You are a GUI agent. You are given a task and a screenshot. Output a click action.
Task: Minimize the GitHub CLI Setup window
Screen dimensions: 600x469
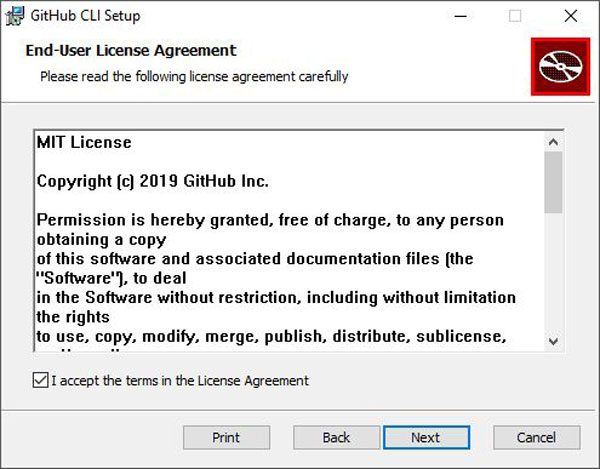point(461,16)
